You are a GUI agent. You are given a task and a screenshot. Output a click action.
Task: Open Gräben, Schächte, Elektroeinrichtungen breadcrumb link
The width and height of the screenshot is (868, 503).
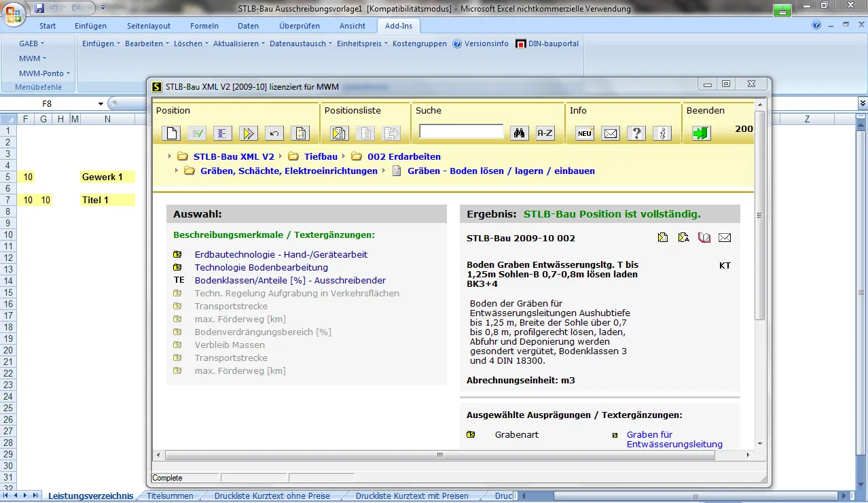(x=289, y=171)
